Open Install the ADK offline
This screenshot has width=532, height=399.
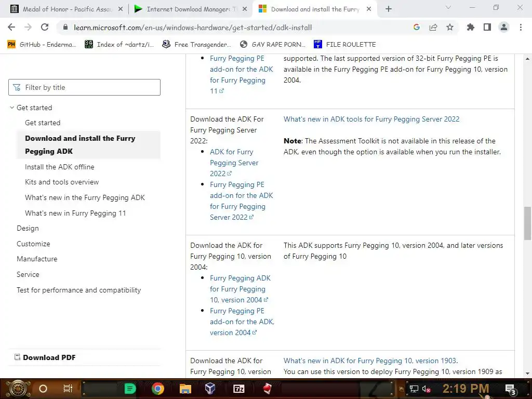coord(60,167)
